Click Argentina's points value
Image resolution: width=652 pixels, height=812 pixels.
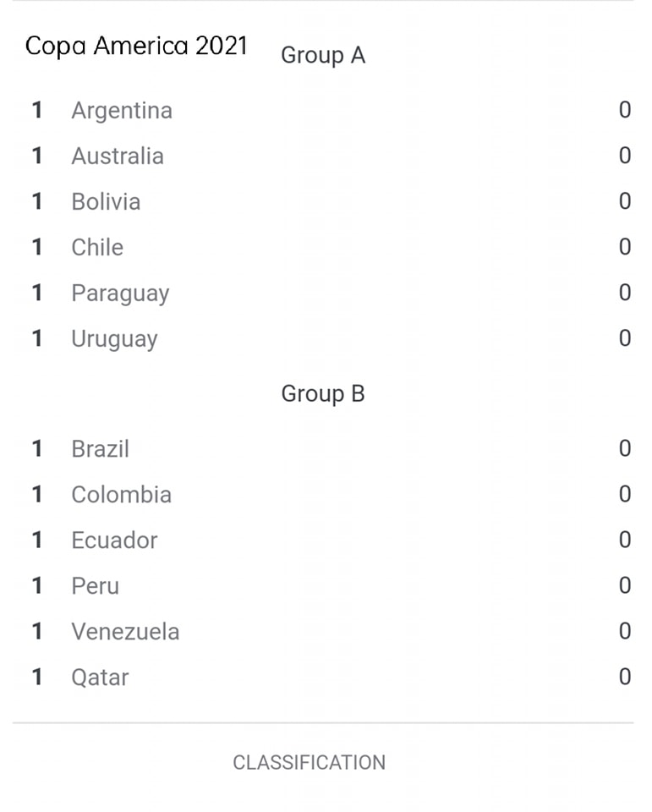pyautogui.click(x=625, y=110)
